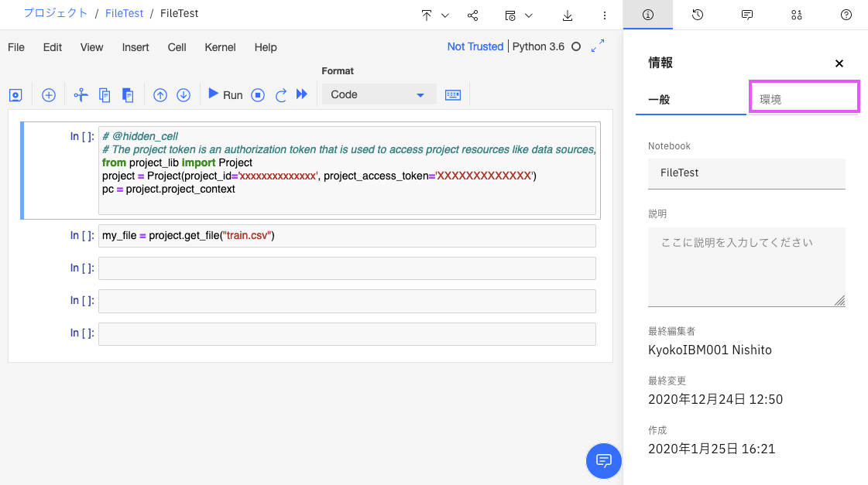Open the version history icon
Image resolution: width=868 pixels, height=485 pixels.
[698, 15]
